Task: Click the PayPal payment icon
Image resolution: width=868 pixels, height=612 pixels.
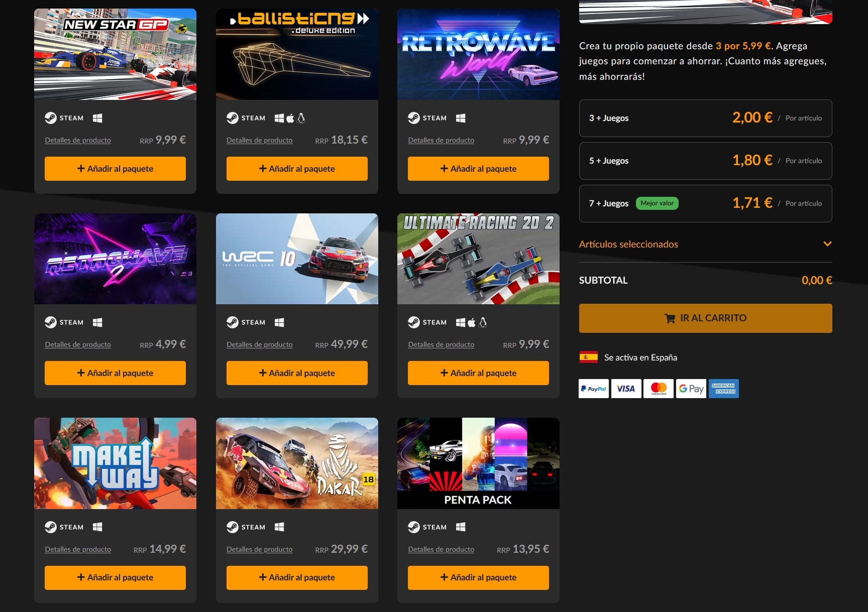Action: 594,389
